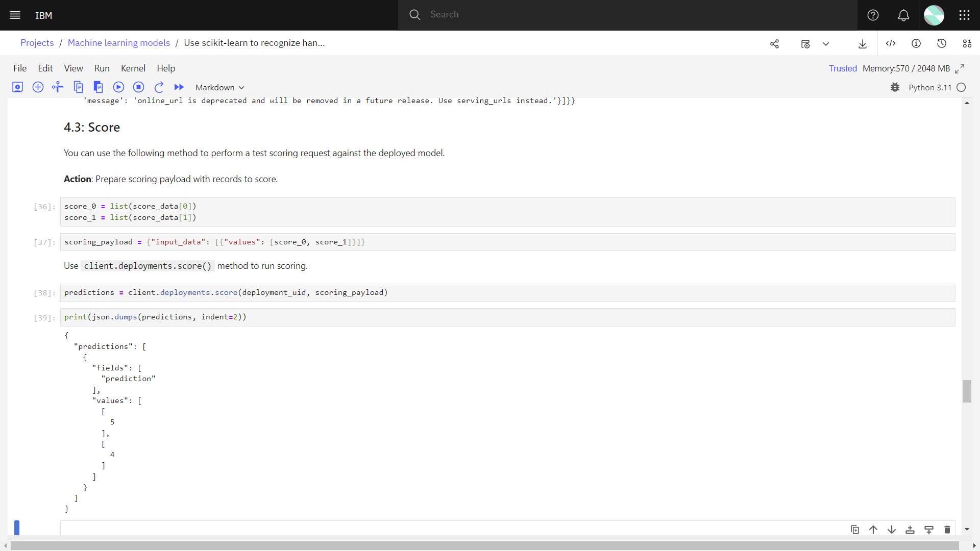Insert a new cell with plus icon
The width and height of the screenshot is (980, 551).
pyautogui.click(x=38, y=87)
